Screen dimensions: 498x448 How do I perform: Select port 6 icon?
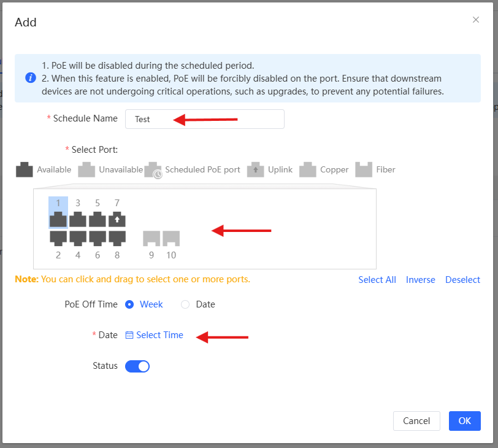[98, 237]
